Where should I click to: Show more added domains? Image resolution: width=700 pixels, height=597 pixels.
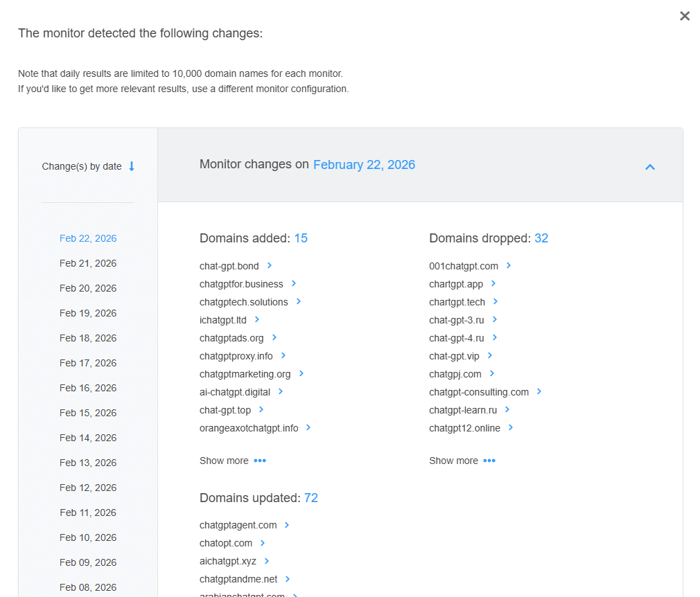(232, 461)
